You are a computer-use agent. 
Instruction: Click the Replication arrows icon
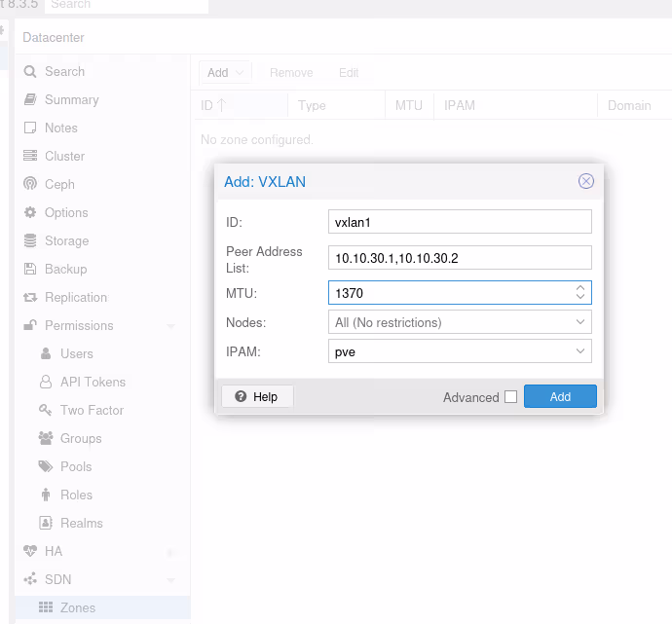(x=30, y=297)
